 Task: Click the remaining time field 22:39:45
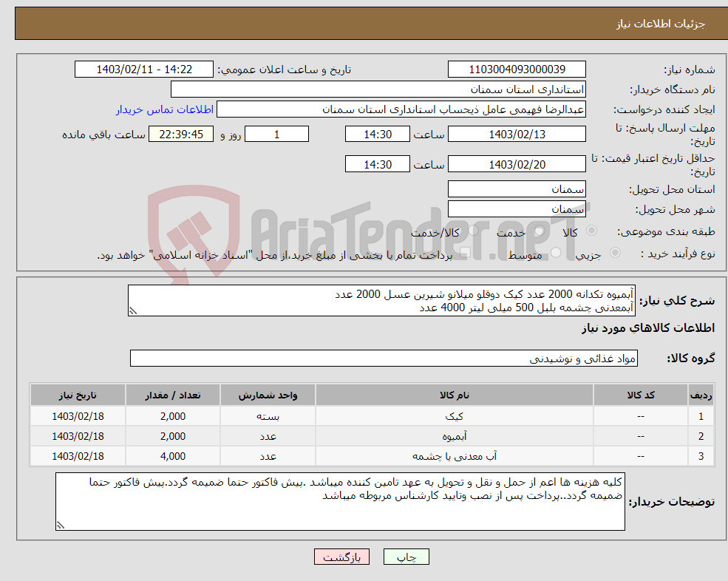(181, 135)
